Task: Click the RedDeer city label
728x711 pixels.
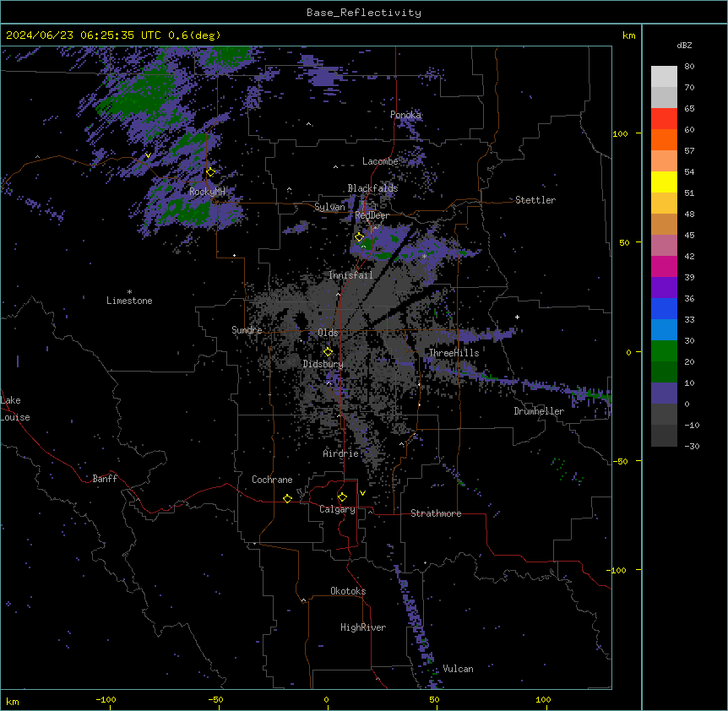Action: pyautogui.click(x=372, y=215)
